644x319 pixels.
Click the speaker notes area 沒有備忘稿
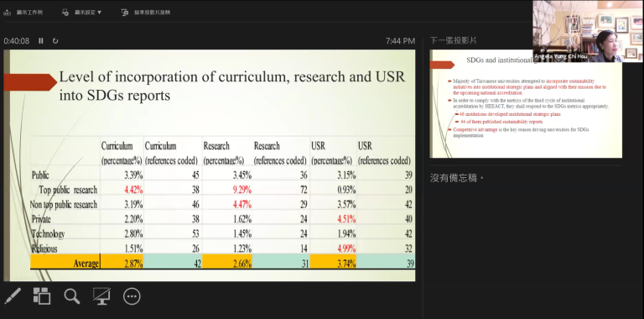(x=457, y=178)
